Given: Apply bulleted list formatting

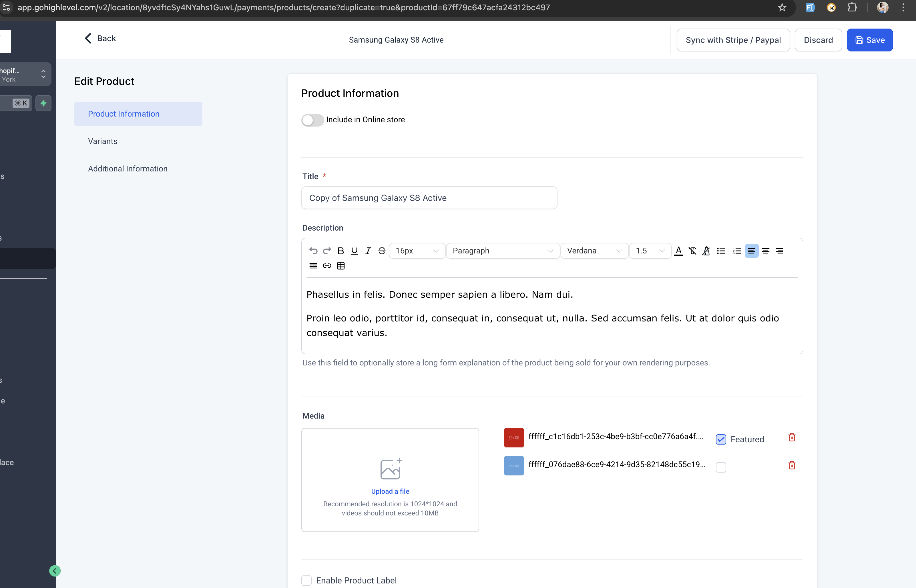Looking at the screenshot, I should (x=721, y=251).
